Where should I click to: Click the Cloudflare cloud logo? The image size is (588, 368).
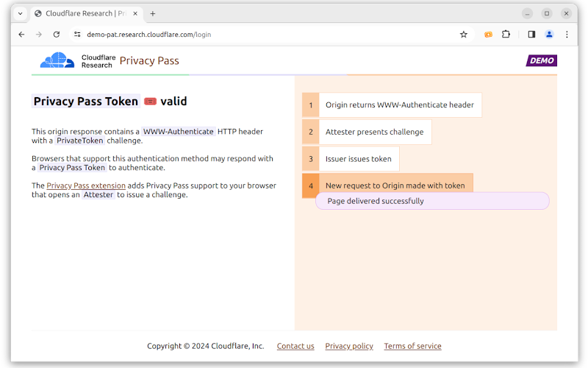[x=57, y=60]
